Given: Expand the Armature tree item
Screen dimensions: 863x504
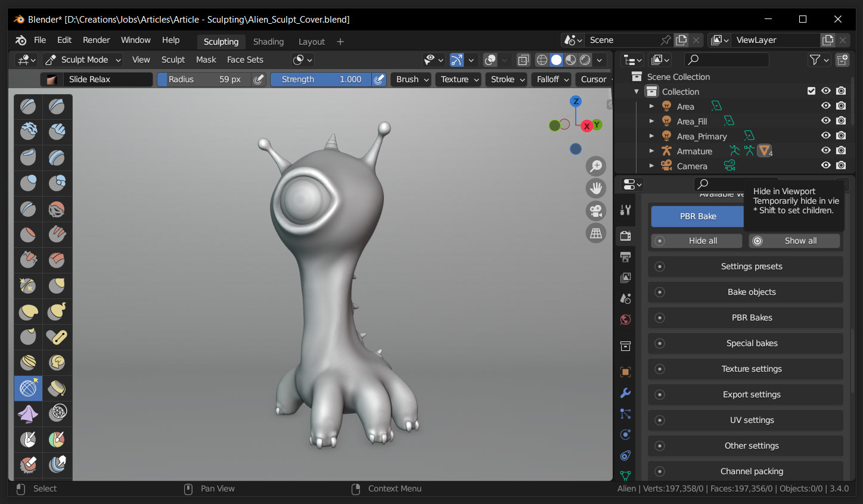Looking at the screenshot, I should pos(651,151).
